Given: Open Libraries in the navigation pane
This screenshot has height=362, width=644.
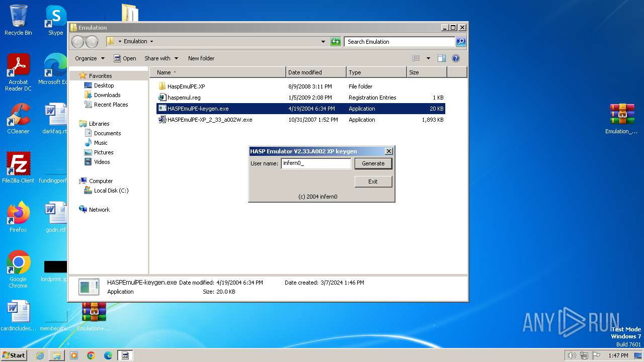Looking at the screenshot, I should 99,124.
